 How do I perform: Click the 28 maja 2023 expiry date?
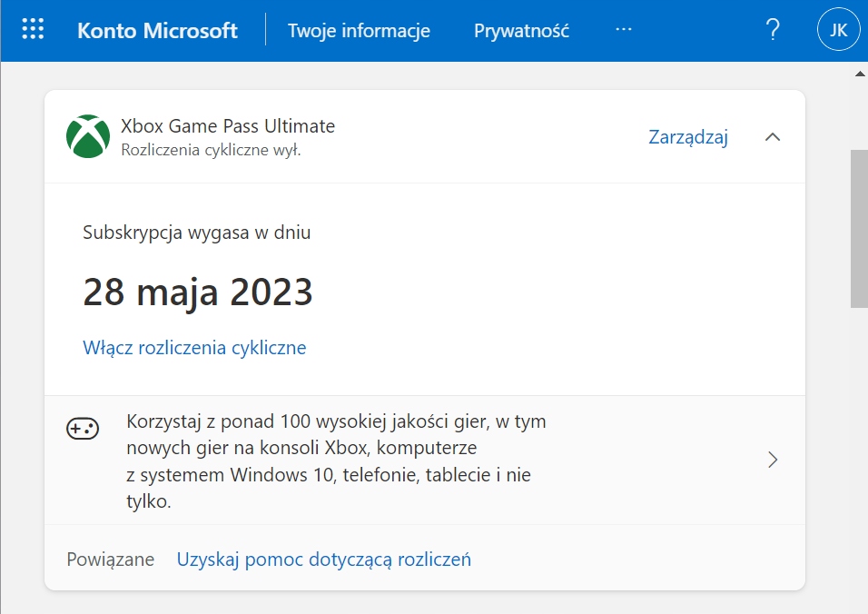tap(198, 292)
